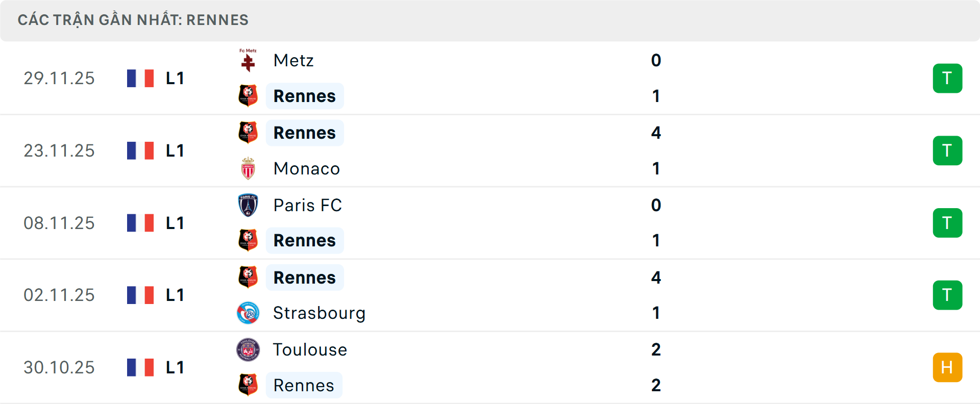Click the green T badge for the Monaco win
Viewport: 980px width, 404px height.
947,150
